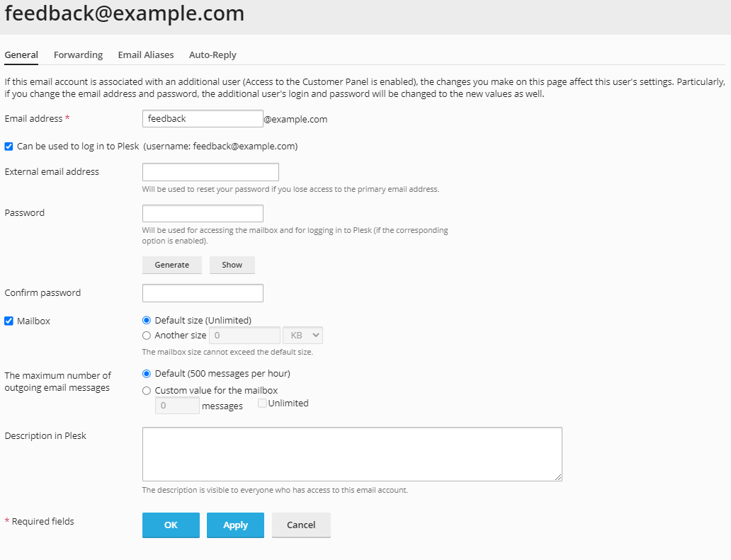Click the External email address field
The width and height of the screenshot is (731, 560).
(x=210, y=171)
